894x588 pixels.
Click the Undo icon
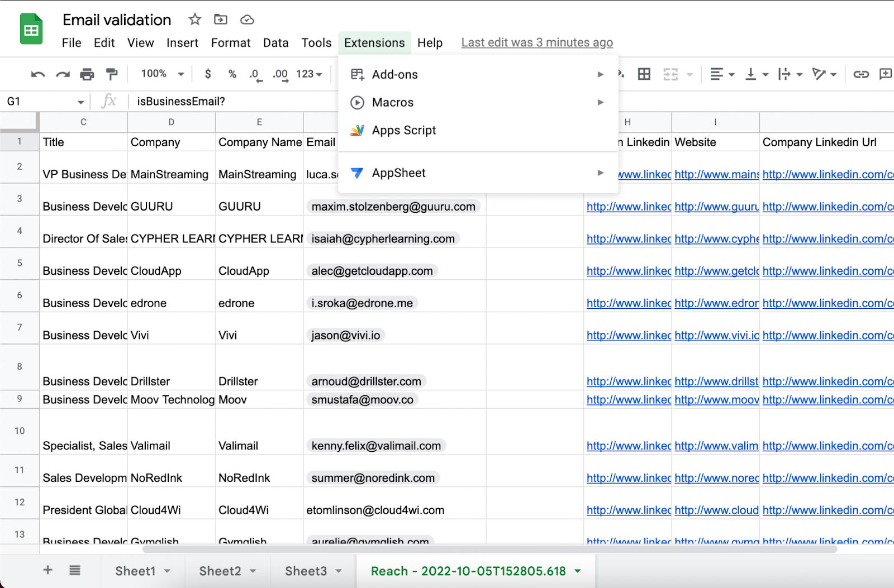[38, 74]
